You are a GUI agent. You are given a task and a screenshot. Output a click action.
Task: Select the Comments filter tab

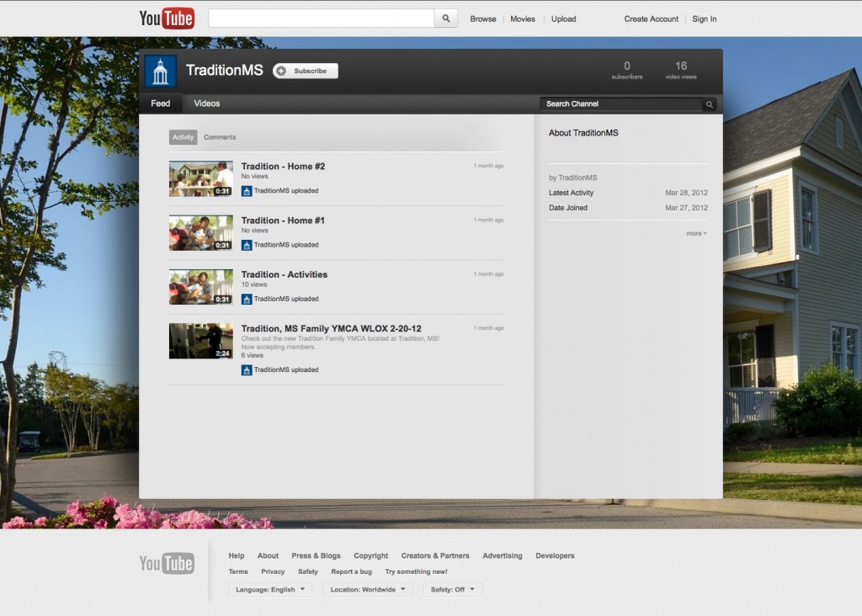[x=220, y=137]
